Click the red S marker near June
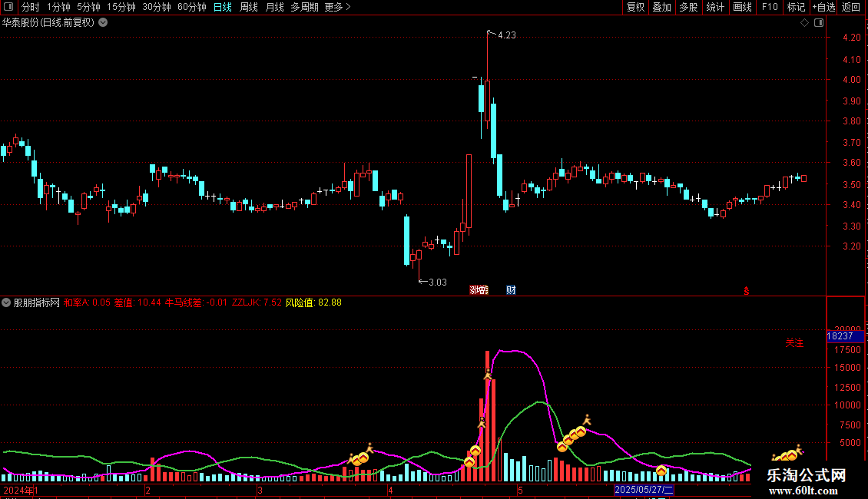Viewport: 868px width, 499px height. 746,291
